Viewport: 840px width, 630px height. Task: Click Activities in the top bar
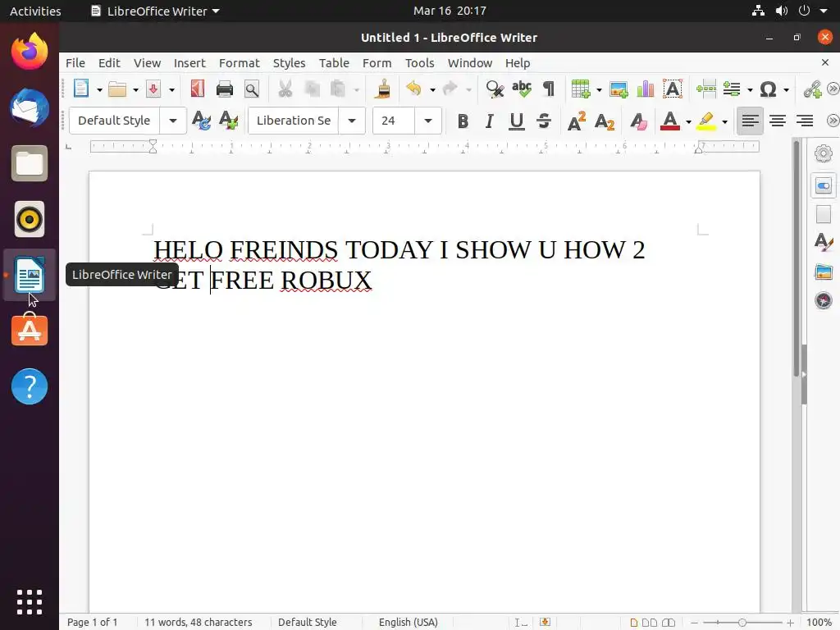(x=35, y=11)
